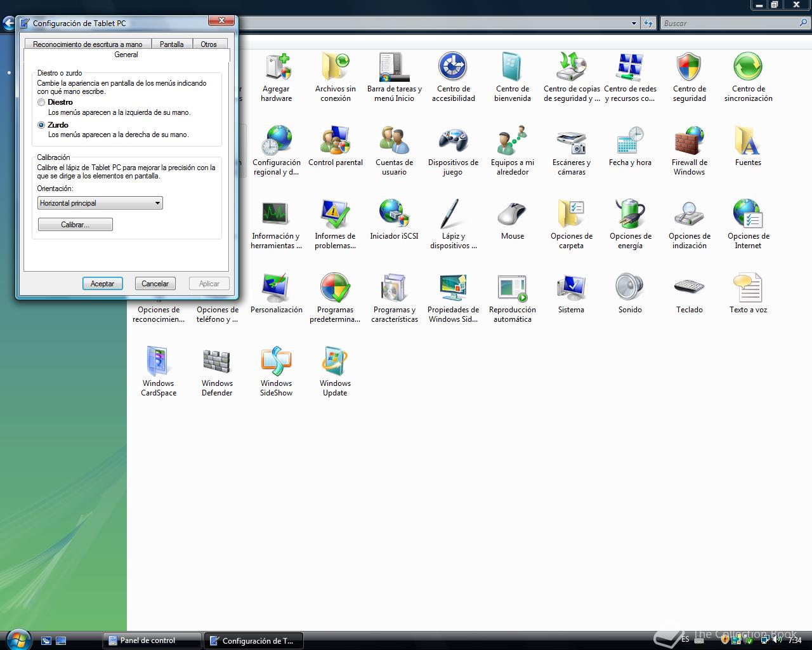Open Programas y características icon
The height and width of the screenshot is (650, 812).
394,288
